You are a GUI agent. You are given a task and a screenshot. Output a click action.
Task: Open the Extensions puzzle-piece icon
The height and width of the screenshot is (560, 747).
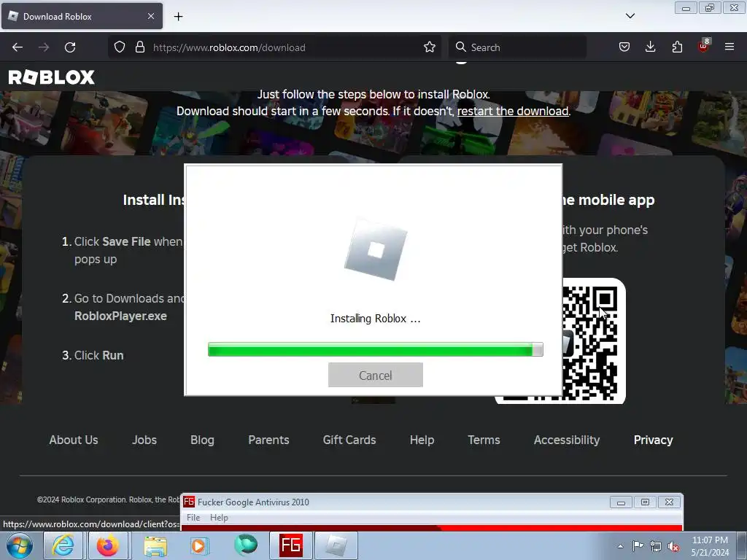pyautogui.click(x=677, y=47)
